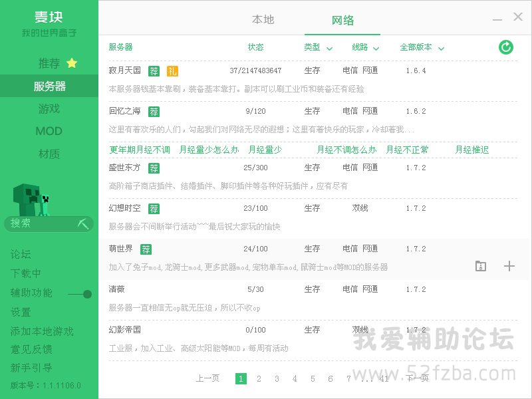This screenshot has height=399, width=532.
Task: Refresh the server list with the green icon
Action: click(x=505, y=47)
